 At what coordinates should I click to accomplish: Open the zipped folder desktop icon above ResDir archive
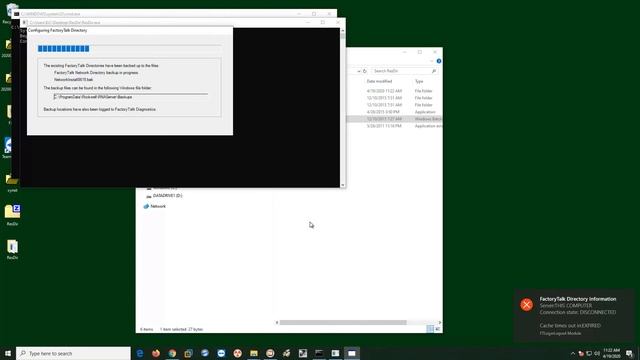[x=12, y=215]
